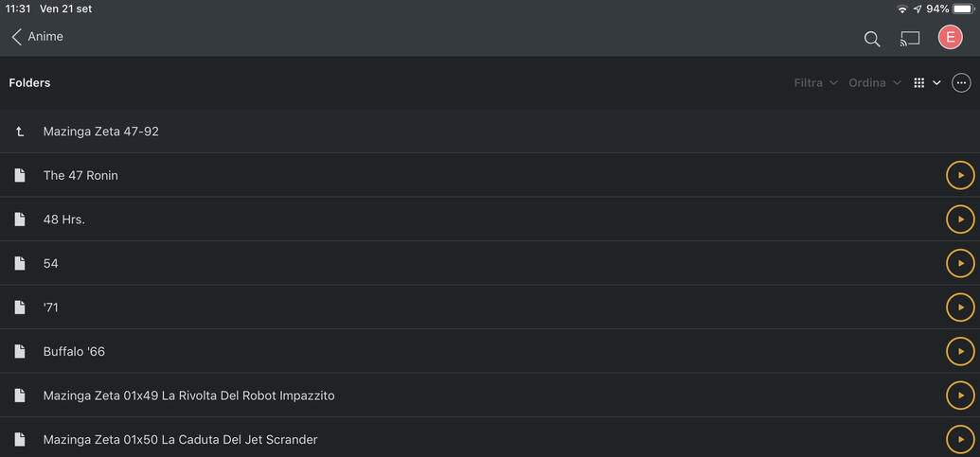980x457 pixels.
Task: Open the search icon
Action: click(x=872, y=38)
